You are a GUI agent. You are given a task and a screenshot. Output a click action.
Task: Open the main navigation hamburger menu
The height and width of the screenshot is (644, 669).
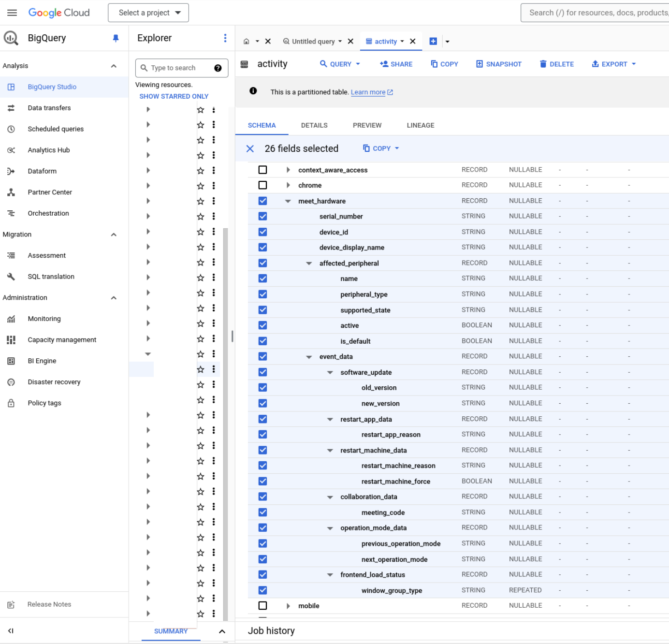point(12,13)
